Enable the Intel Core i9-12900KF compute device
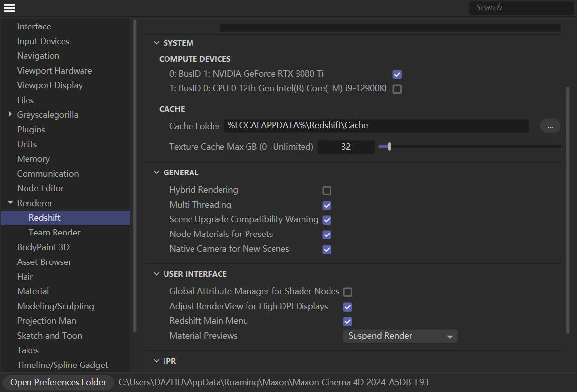 (397, 89)
